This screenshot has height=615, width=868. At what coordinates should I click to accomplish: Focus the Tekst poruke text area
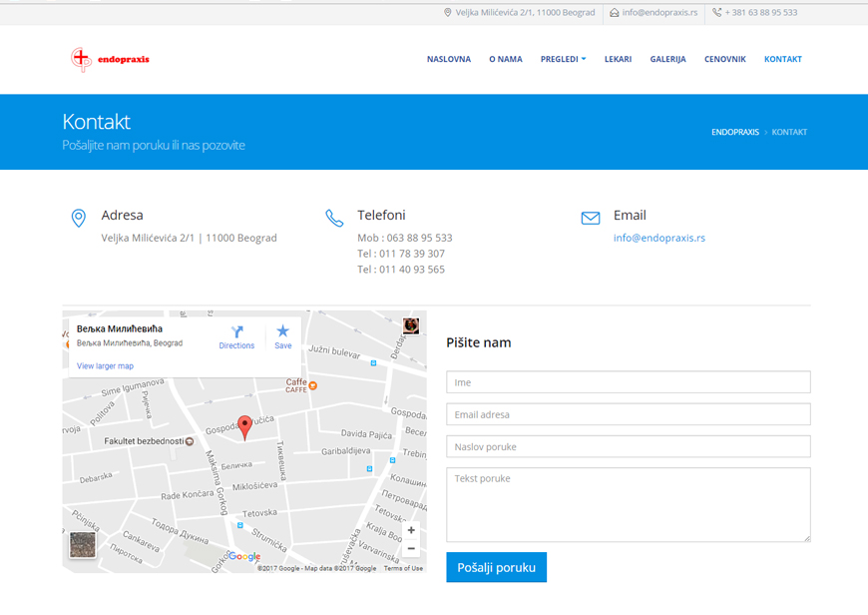coord(628,504)
